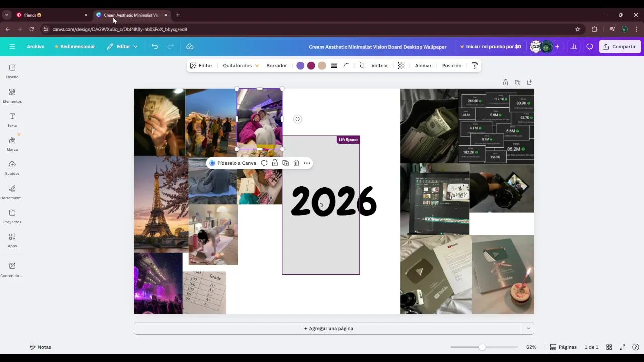
Task: Add collaborator with plus icon
Action: tap(557, 46)
